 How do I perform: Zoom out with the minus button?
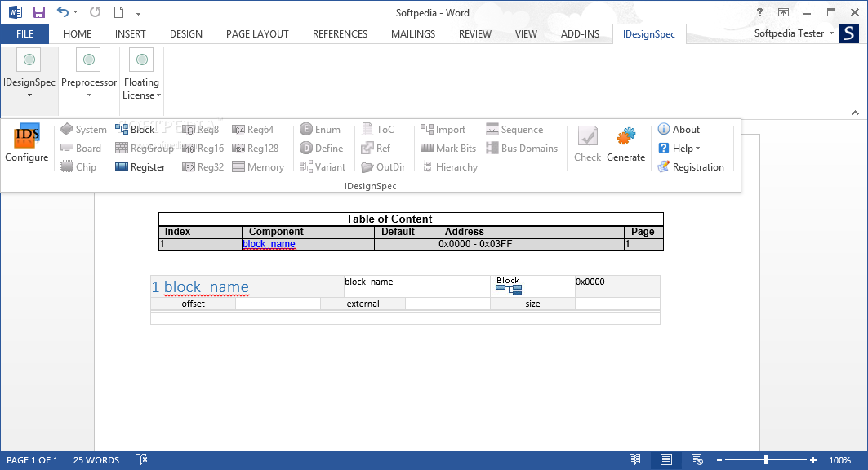(719, 460)
